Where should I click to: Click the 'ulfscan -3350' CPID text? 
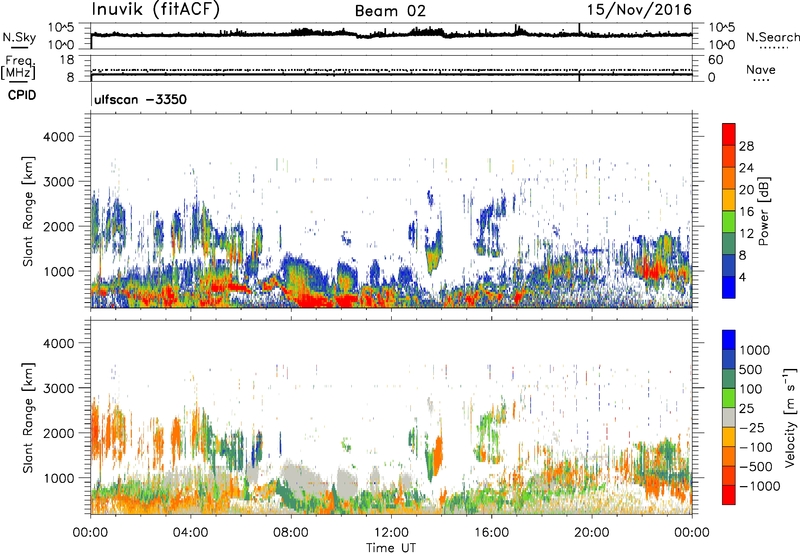click(x=140, y=99)
